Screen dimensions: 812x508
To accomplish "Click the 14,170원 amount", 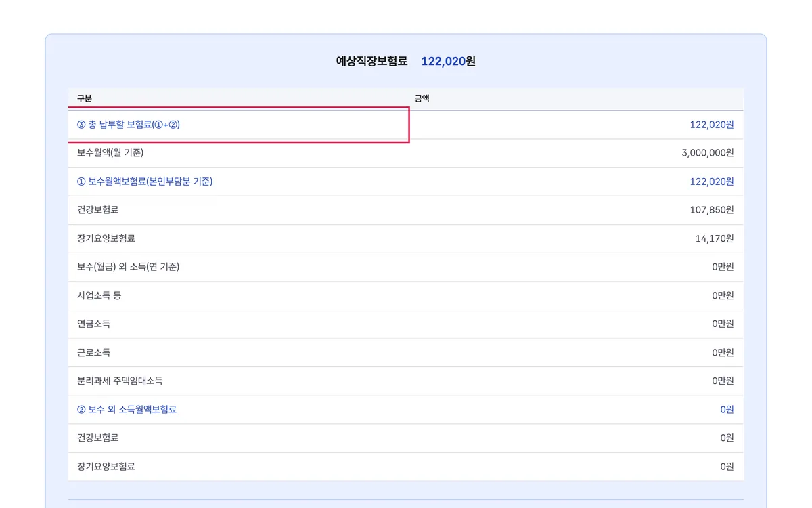I will click(x=715, y=238).
